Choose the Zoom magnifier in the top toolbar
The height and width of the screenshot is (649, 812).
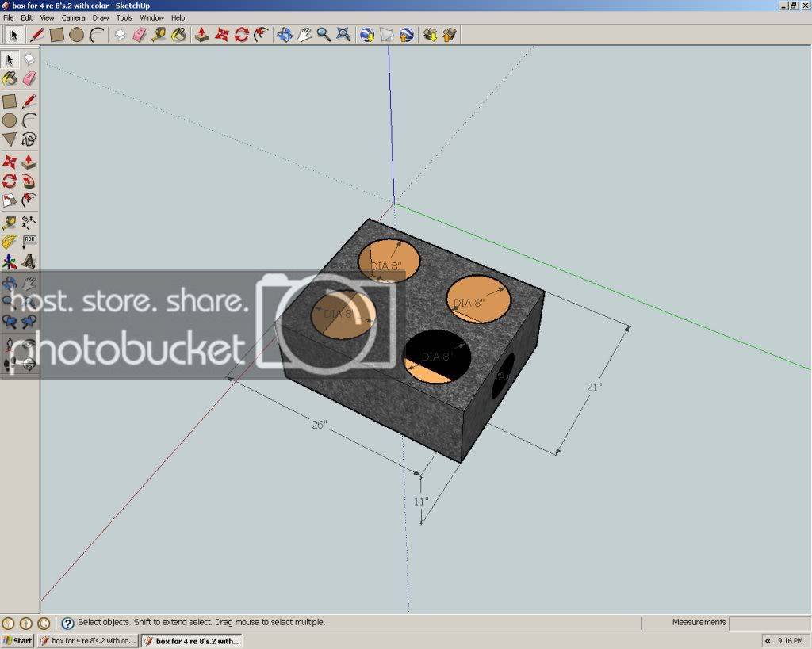tap(324, 35)
